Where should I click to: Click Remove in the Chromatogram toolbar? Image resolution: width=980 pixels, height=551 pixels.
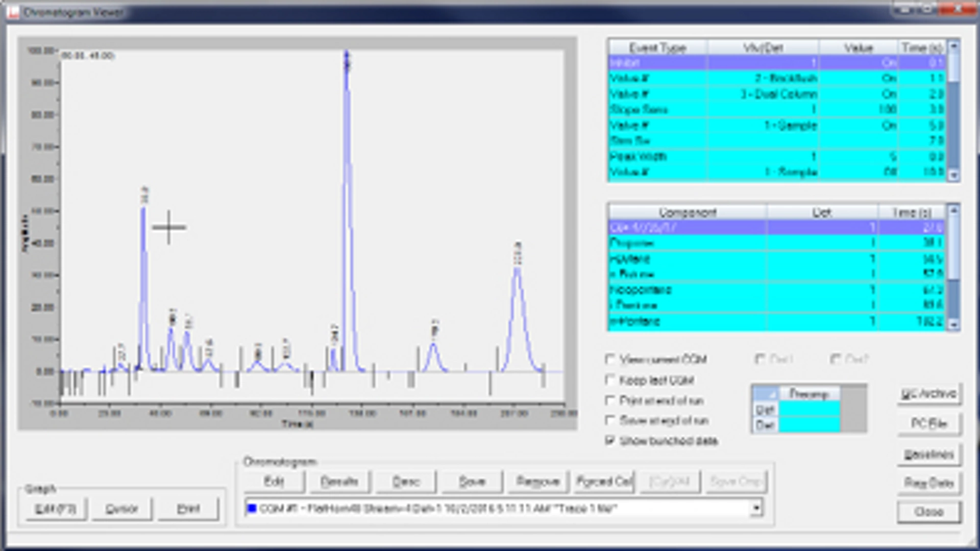pyautogui.click(x=537, y=482)
